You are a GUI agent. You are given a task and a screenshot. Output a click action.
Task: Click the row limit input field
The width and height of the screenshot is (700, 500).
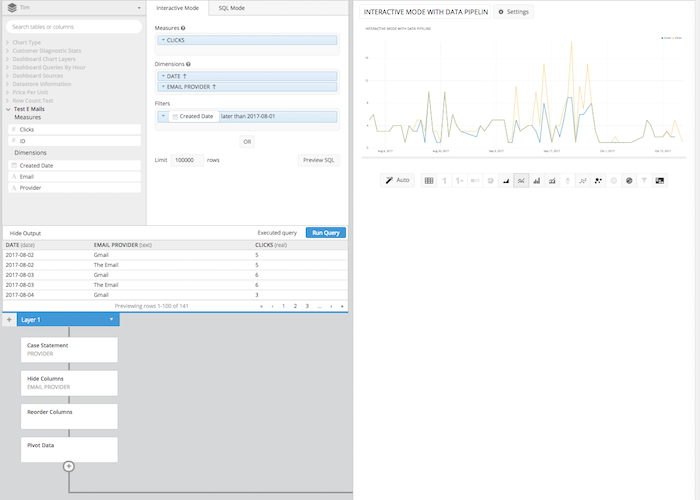click(x=187, y=160)
